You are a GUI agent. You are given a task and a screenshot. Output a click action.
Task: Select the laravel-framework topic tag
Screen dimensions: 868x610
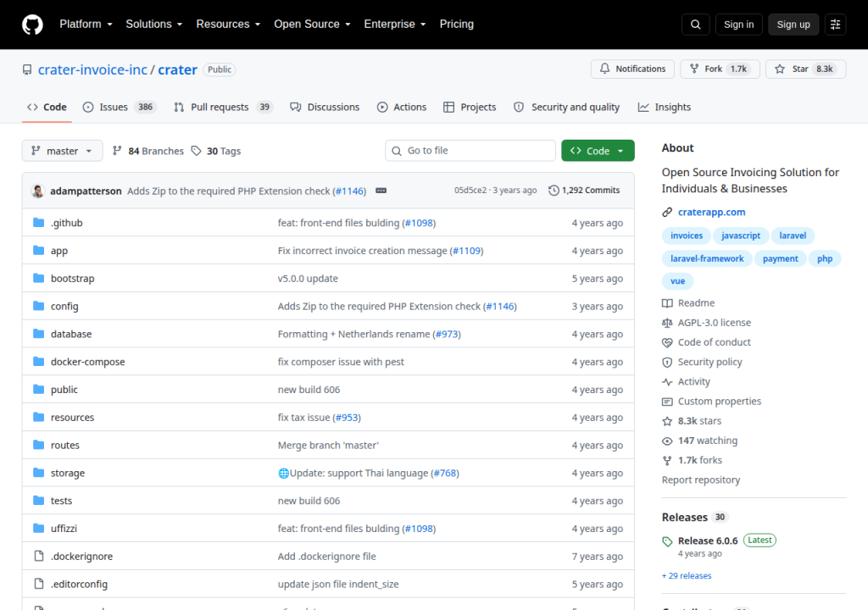coord(707,258)
